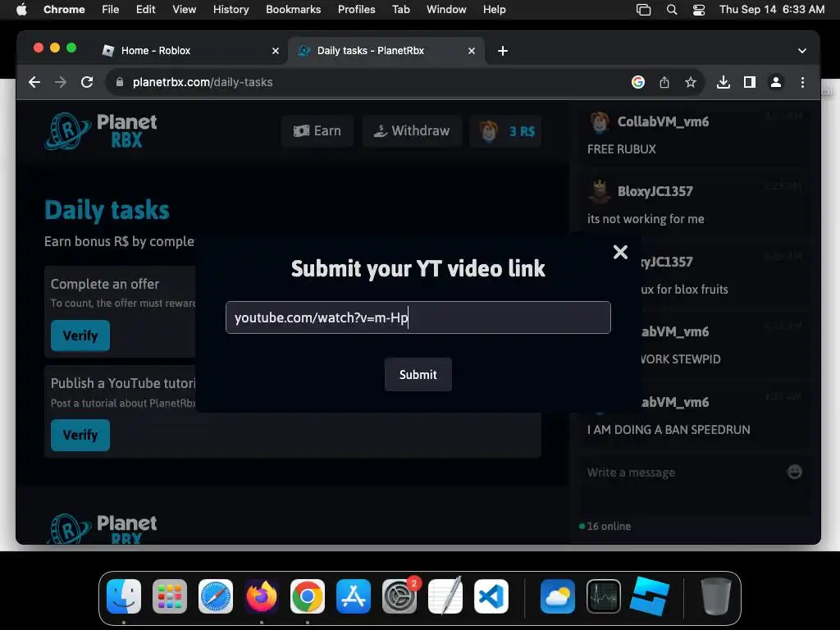Share this page icon
The width and height of the screenshot is (840, 630).
(x=664, y=82)
